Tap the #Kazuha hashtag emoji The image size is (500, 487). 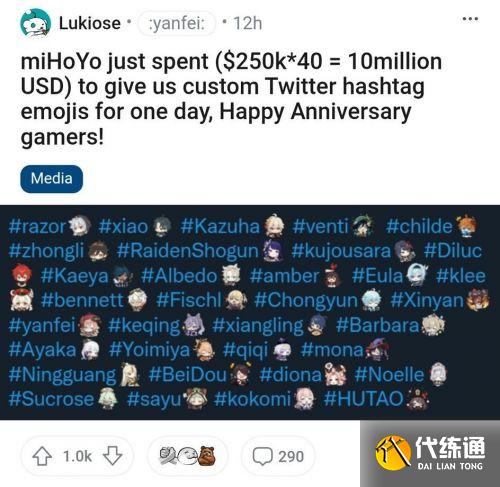point(274,226)
